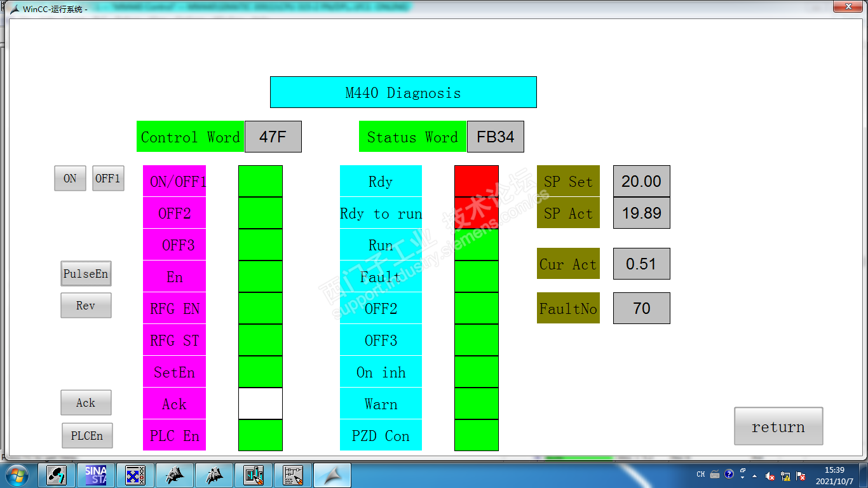
Task: Select the active WinCC runtime taskbar icon
Action: (332, 475)
